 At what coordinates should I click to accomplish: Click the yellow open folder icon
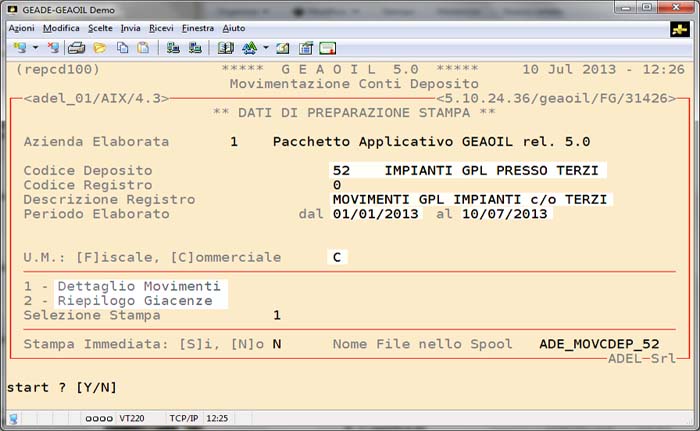tap(99, 47)
